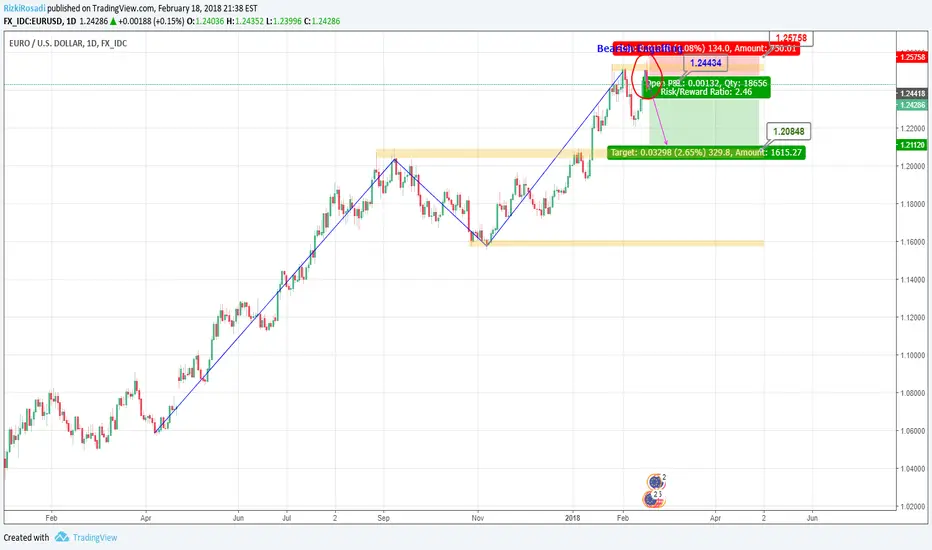Click the Apr label right of Feb 2018
Screen dimensions: 932x550
coord(716,518)
